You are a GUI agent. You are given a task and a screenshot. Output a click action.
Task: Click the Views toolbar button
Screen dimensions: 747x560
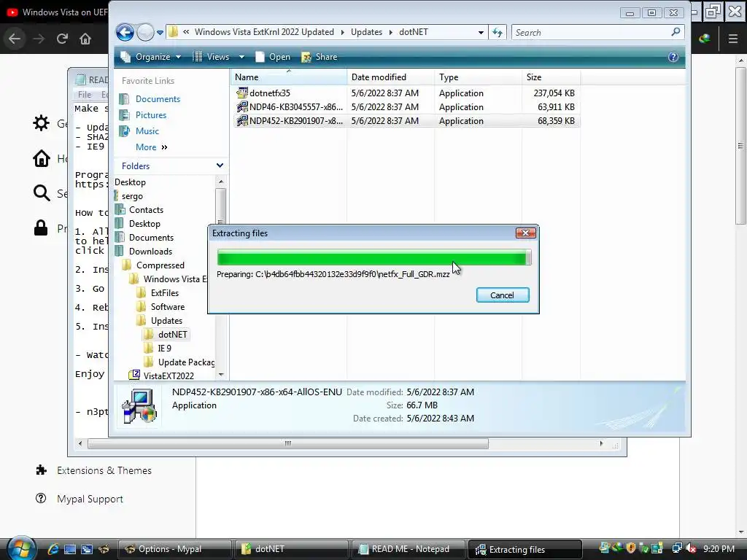tap(211, 57)
